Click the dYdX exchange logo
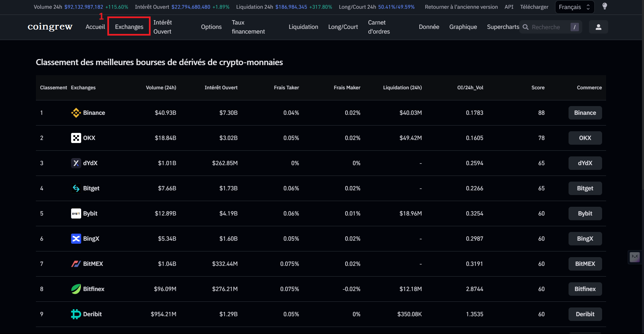 click(x=76, y=163)
